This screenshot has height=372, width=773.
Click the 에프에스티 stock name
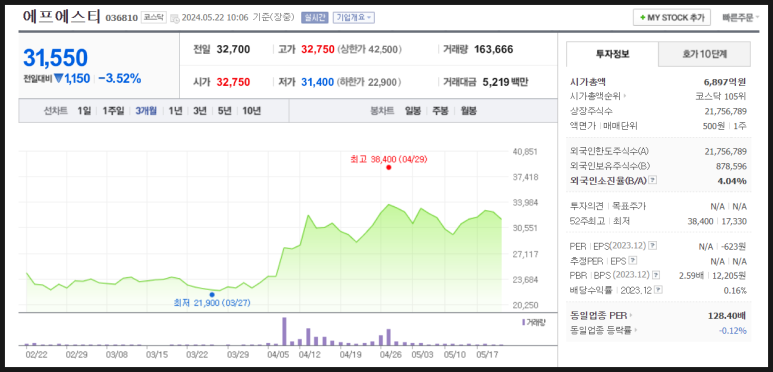(61, 17)
